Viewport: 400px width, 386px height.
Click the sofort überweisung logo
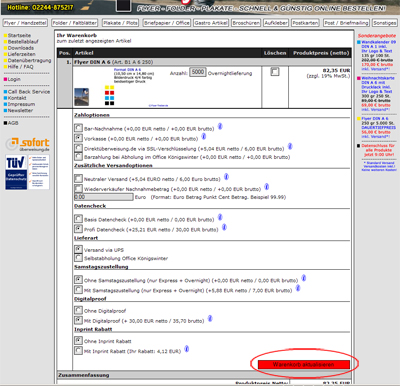pos(28,145)
